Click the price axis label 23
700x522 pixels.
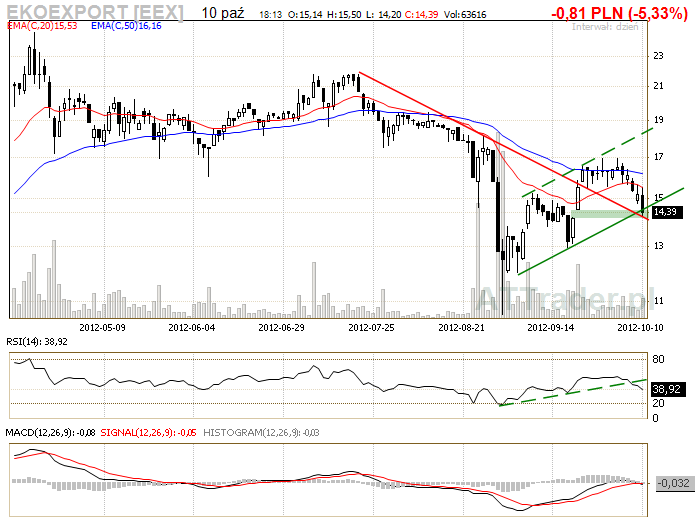(x=658, y=56)
